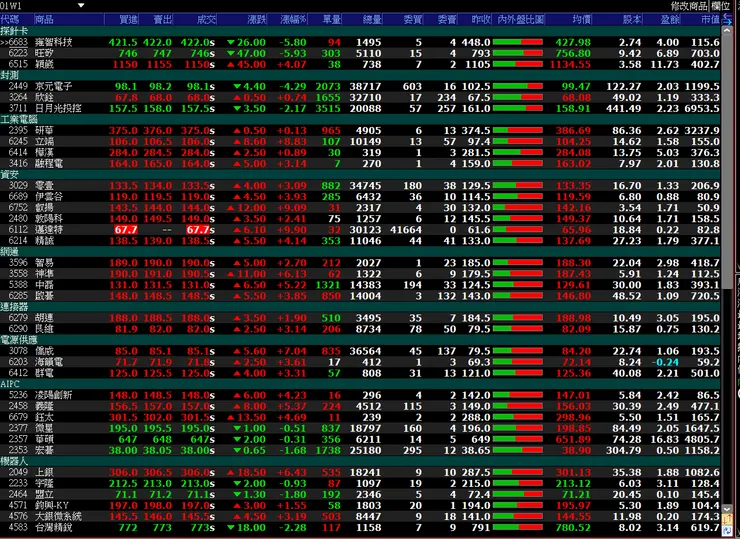Click the scrollbar down arrow button
Viewport: 740px width, 539px height.
coord(727,509)
